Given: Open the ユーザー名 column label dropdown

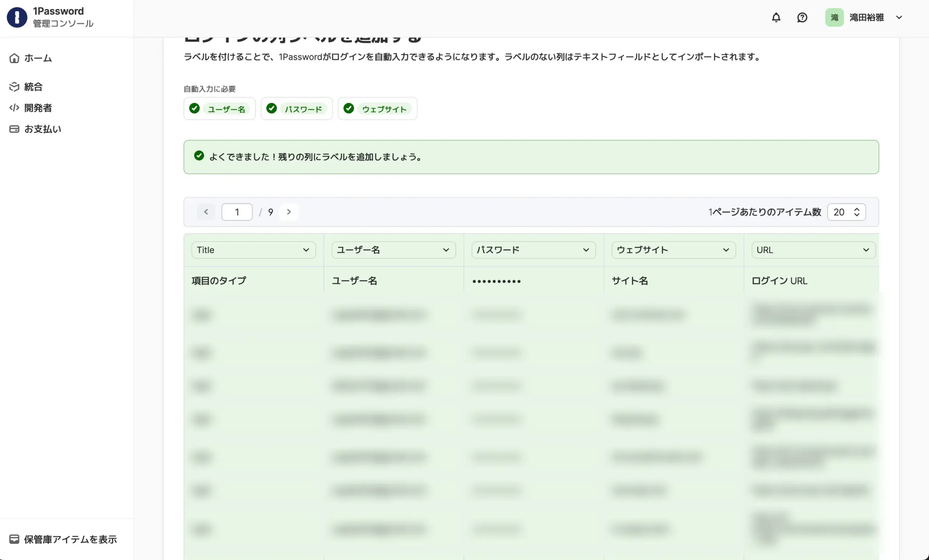Looking at the screenshot, I should click(x=394, y=250).
